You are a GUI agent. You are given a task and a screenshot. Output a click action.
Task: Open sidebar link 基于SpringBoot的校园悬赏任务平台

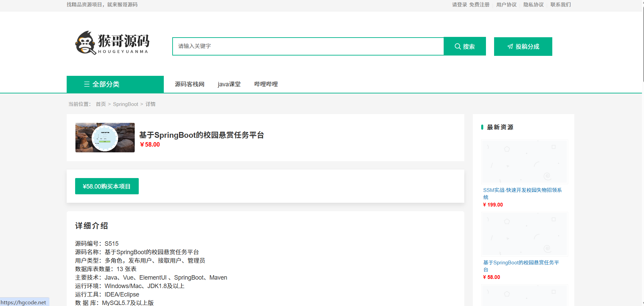coord(521,266)
